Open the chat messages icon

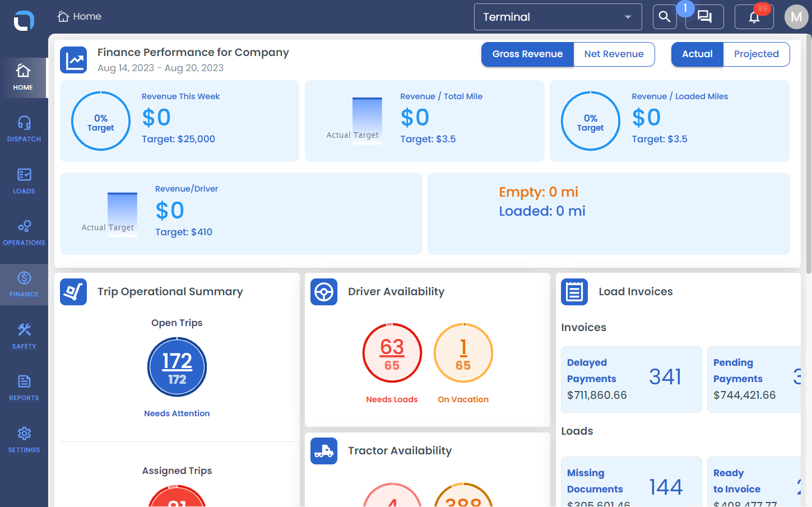point(704,17)
